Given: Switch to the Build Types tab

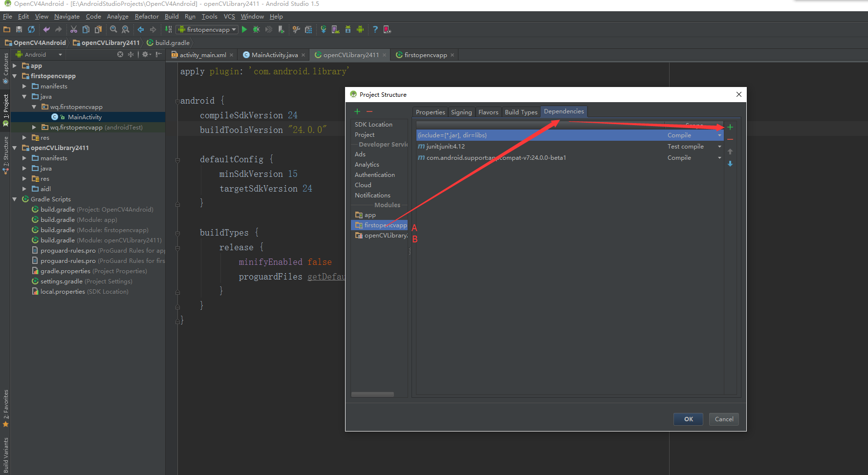Looking at the screenshot, I should point(521,112).
